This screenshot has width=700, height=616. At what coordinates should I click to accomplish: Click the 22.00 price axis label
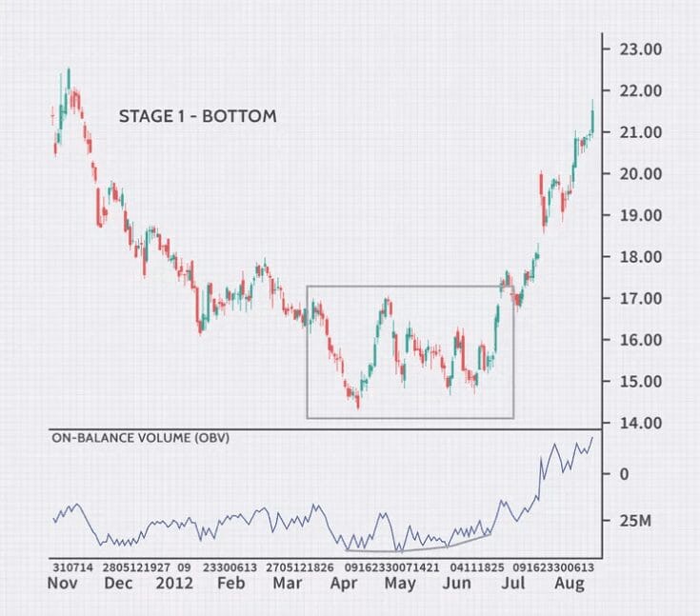point(641,90)
